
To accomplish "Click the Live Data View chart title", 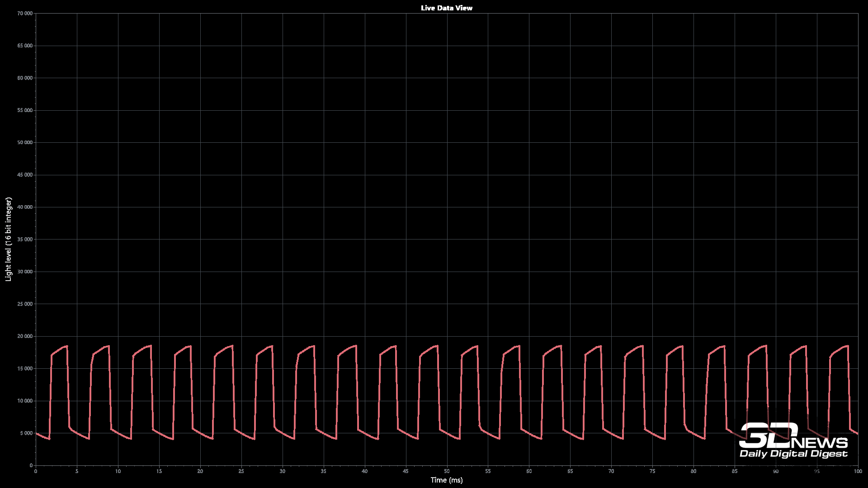I will click(446, 8).
